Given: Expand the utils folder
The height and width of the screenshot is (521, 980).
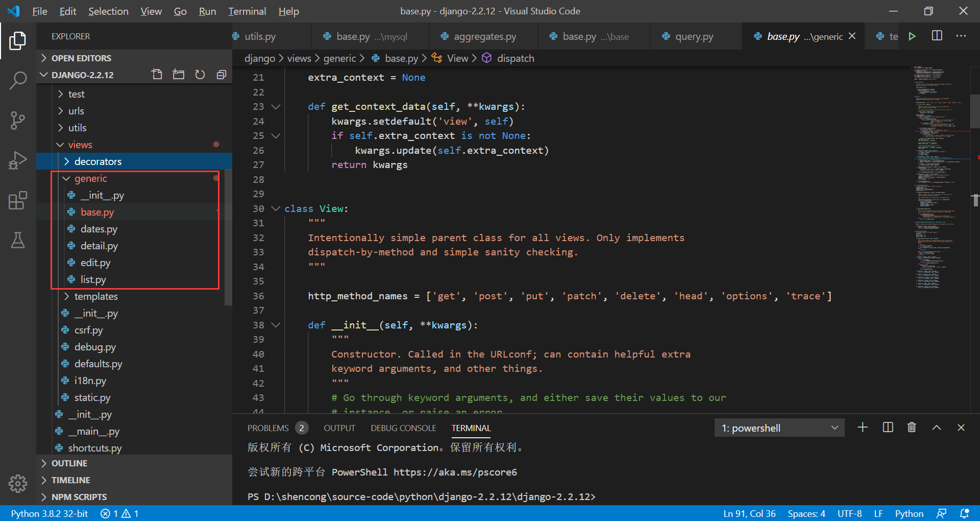Looking at the screenshot, I should pos(134,128).
